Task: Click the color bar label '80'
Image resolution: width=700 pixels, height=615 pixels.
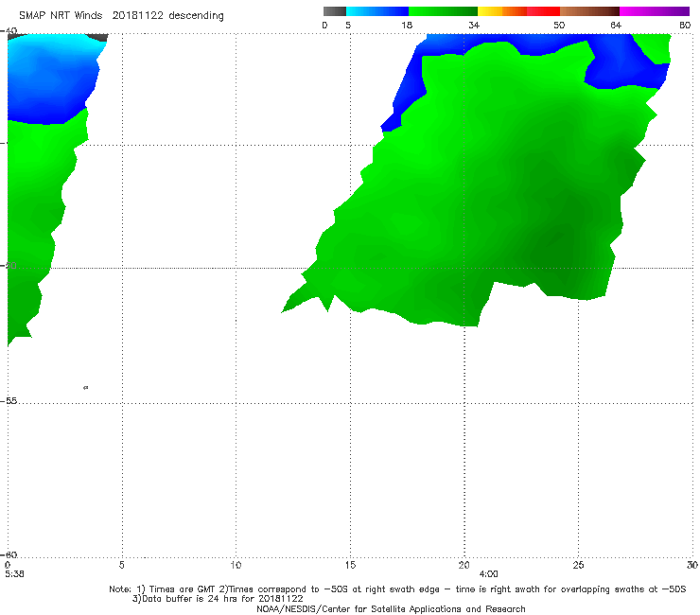Action: (685, 25)
